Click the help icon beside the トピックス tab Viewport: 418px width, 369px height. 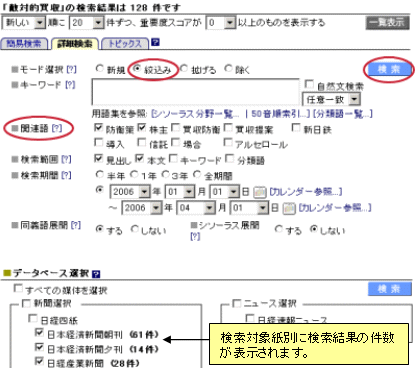tap(155, 42)
